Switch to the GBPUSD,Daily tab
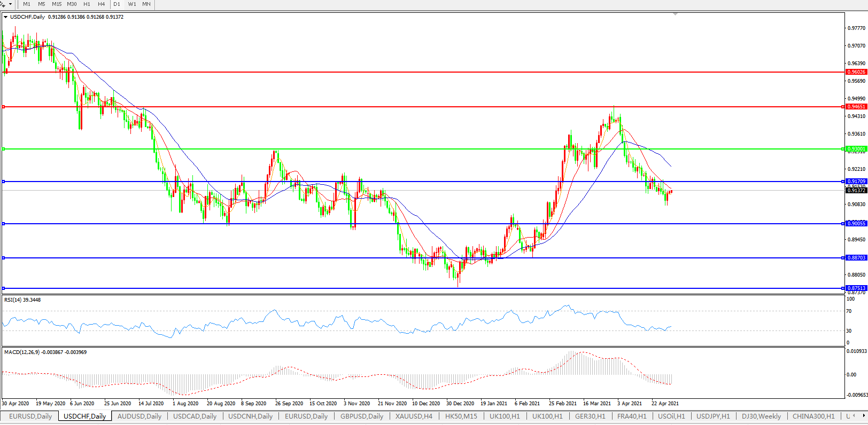 click(x=362, y=416)
